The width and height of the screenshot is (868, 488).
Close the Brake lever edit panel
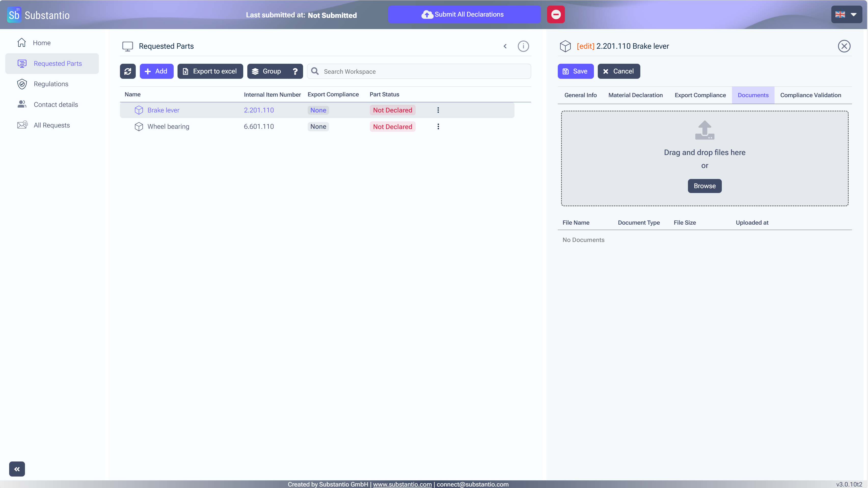[x=844, y=46]
